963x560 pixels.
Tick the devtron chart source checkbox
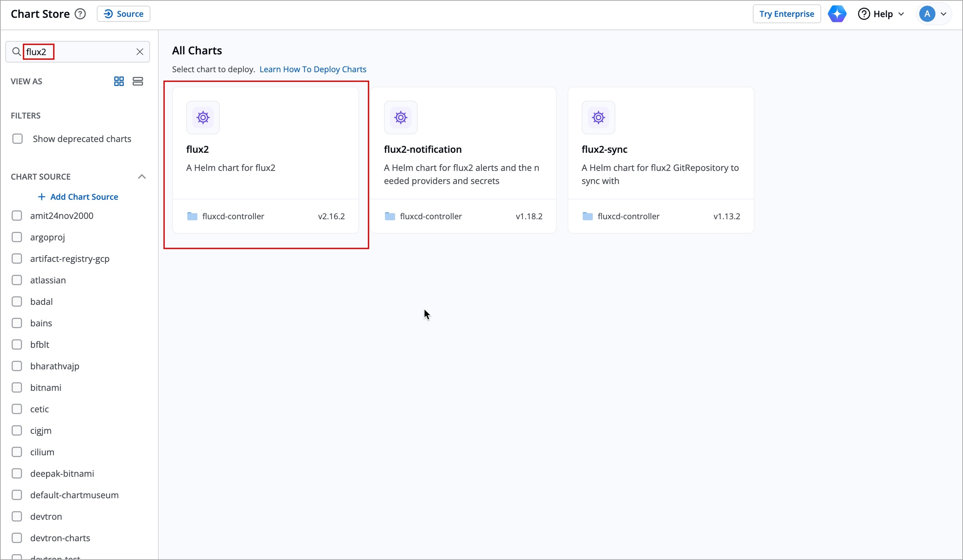(17, 517)
